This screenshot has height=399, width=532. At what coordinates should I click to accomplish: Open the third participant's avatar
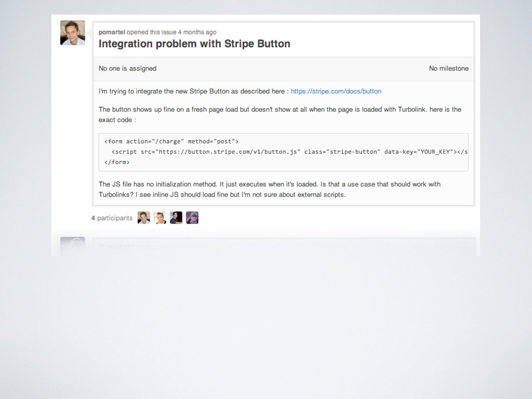point(176,218)
